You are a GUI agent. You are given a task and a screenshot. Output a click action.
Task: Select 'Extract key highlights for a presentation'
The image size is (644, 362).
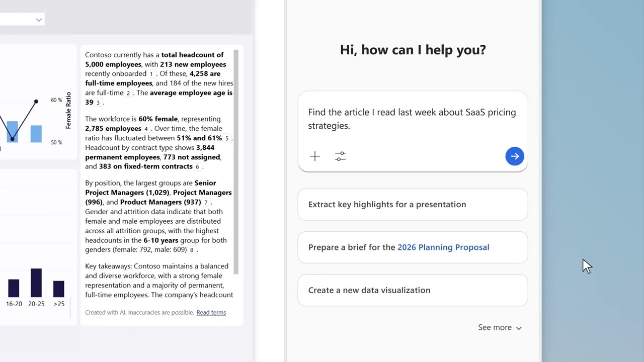pos(387,205)
